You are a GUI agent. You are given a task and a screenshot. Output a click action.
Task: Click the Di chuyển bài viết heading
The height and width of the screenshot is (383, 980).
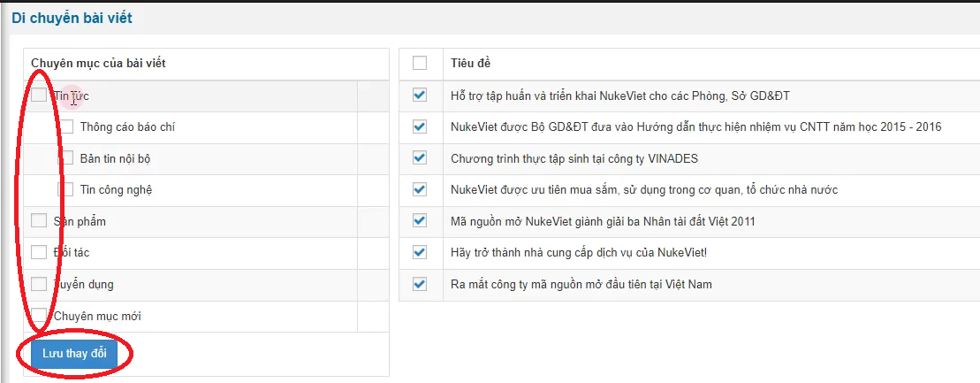tap(72, 19)
